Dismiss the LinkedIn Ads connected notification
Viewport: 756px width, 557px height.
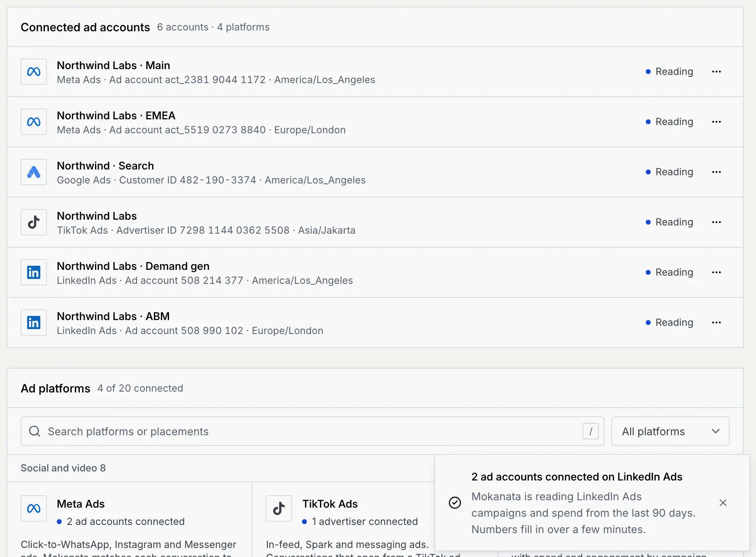tap(723, 503)
